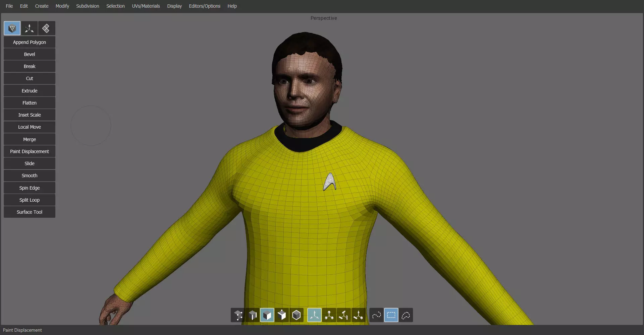Open the Help menu

pyautogui.click(x=232, y=6)
